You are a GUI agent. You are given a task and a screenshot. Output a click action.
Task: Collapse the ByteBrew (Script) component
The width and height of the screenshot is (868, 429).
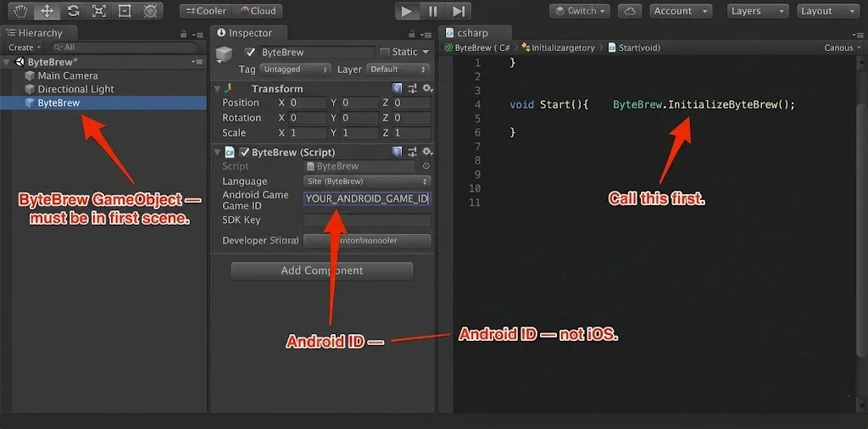pyautogui.click(x=218, y=153)
